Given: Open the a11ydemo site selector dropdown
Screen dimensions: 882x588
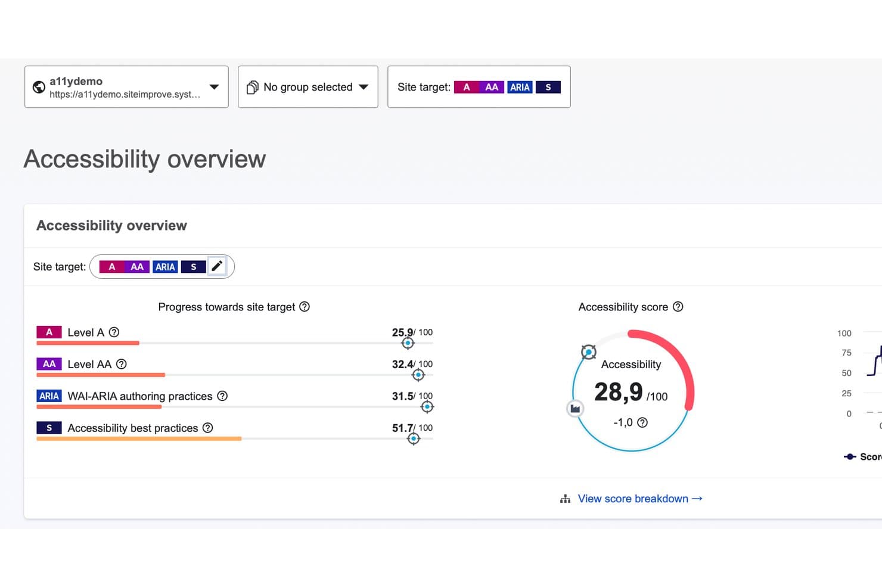Looking at the screenshot, I should [x=126, y=87].
